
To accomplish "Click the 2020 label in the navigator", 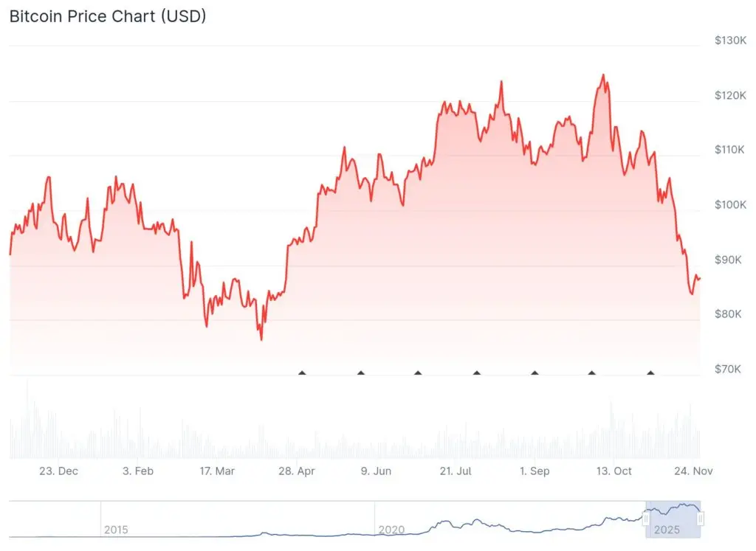I will (390, 530).
